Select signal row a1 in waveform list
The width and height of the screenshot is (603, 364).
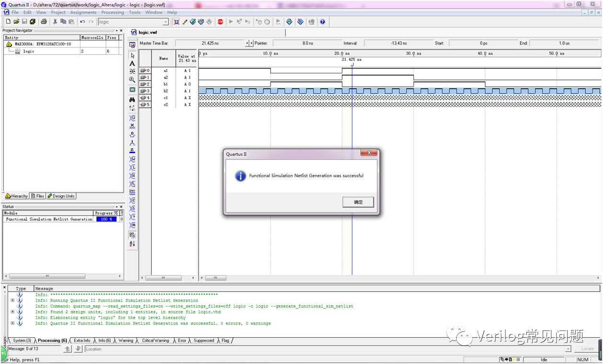click(x=168, y=70)
